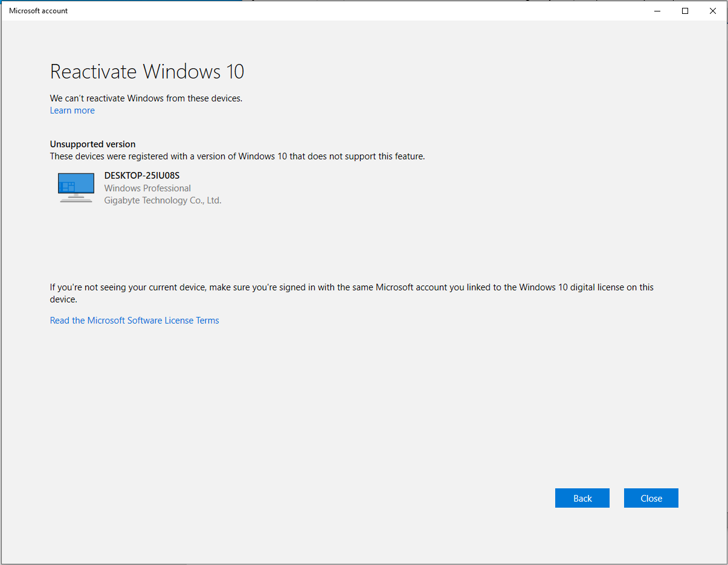The width and height of the screenshot is (728, 565).
Task: Click the blue monitor device icon
Action: tap(76, 188)
